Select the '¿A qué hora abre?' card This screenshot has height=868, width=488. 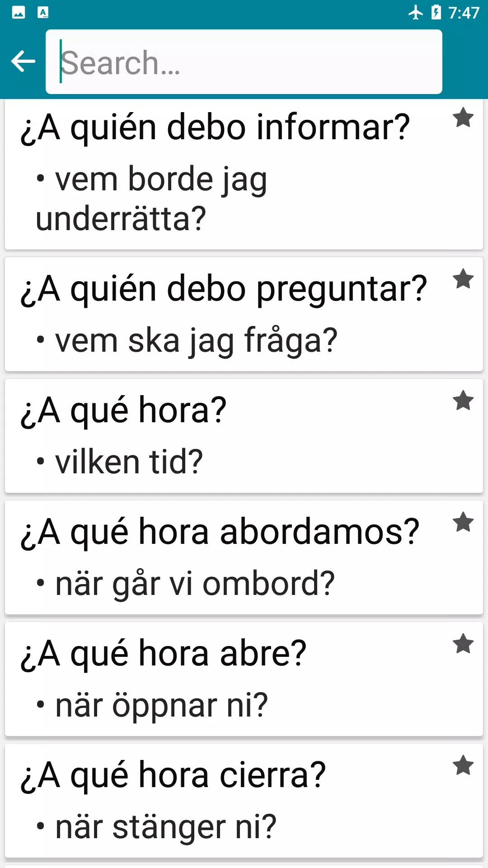[164, 654]
